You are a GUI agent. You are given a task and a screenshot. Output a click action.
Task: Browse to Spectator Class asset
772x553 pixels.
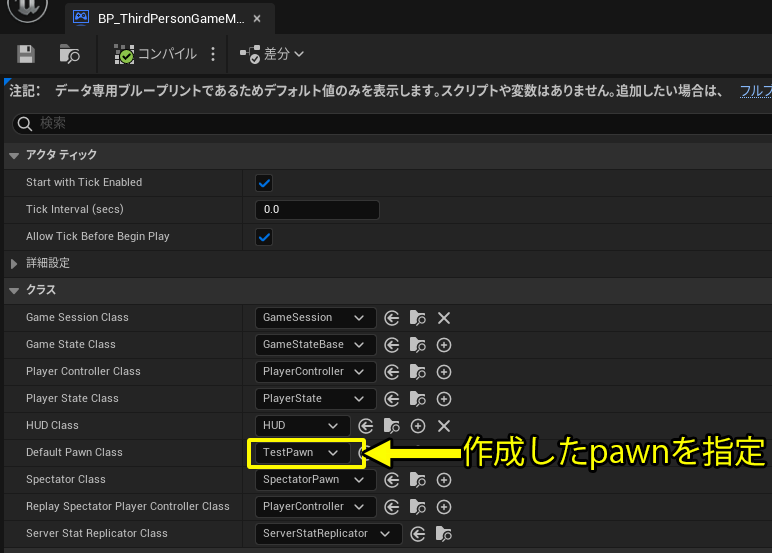(x=418, y=481)
